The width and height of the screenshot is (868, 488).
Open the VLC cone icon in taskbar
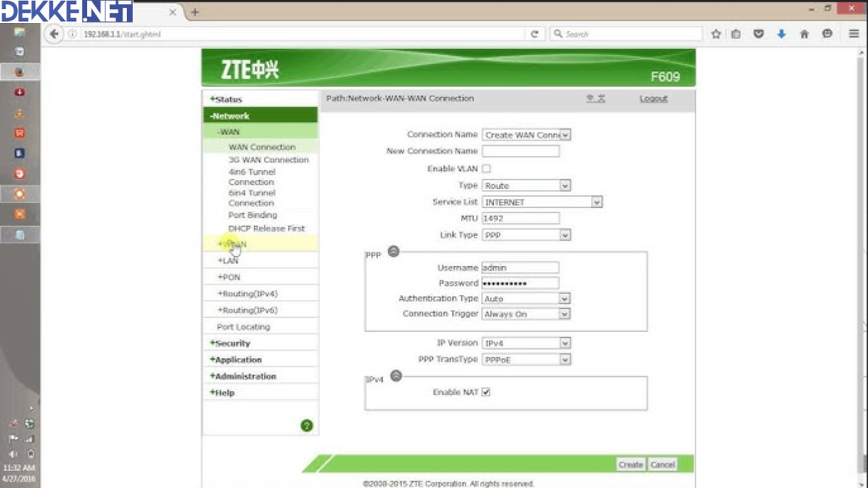[x=20, y=113]
